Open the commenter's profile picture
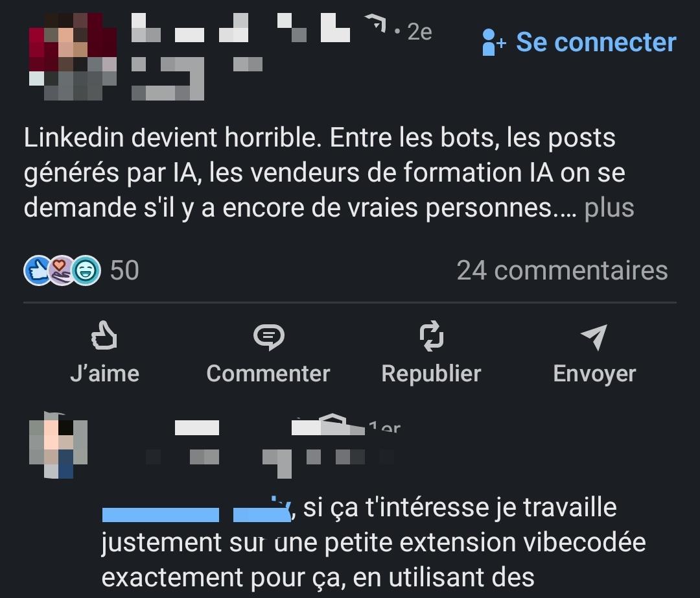The width and height of the screenshot is (700, 598). pos(58,446)
